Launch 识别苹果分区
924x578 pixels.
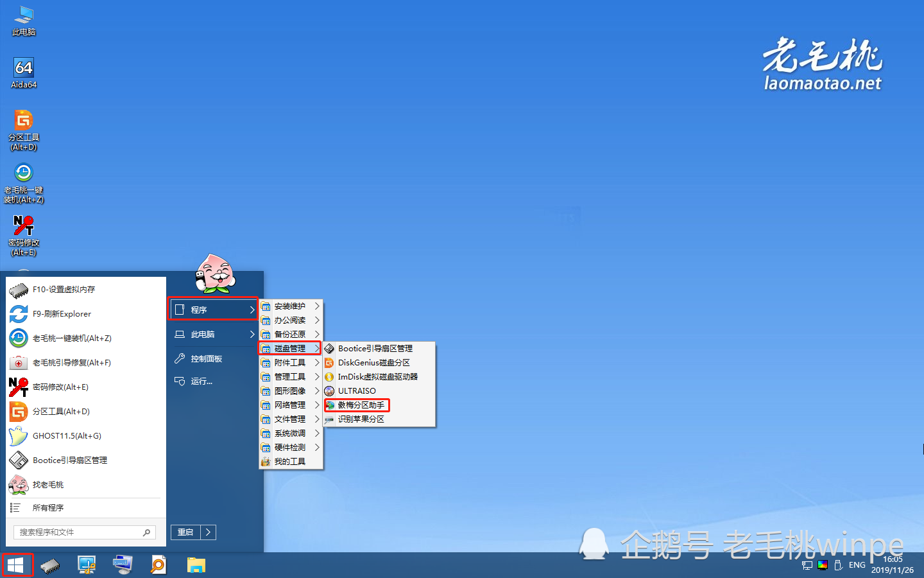379,419
